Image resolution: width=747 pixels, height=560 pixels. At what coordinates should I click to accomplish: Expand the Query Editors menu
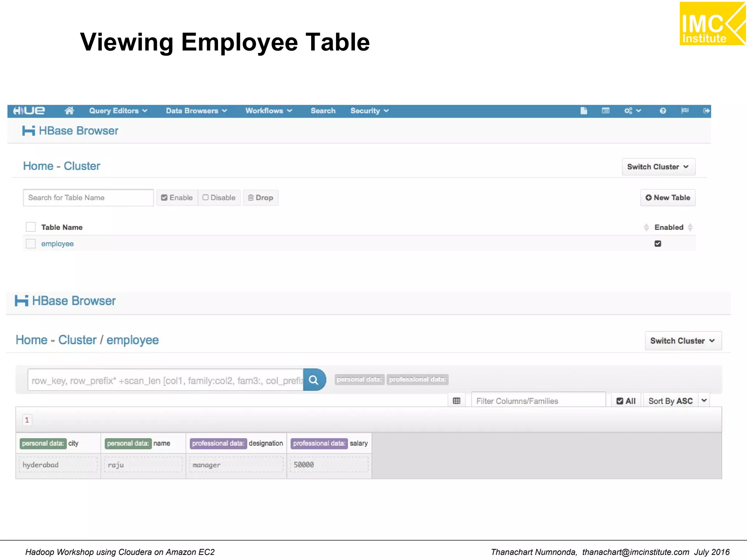coord(118,111)
